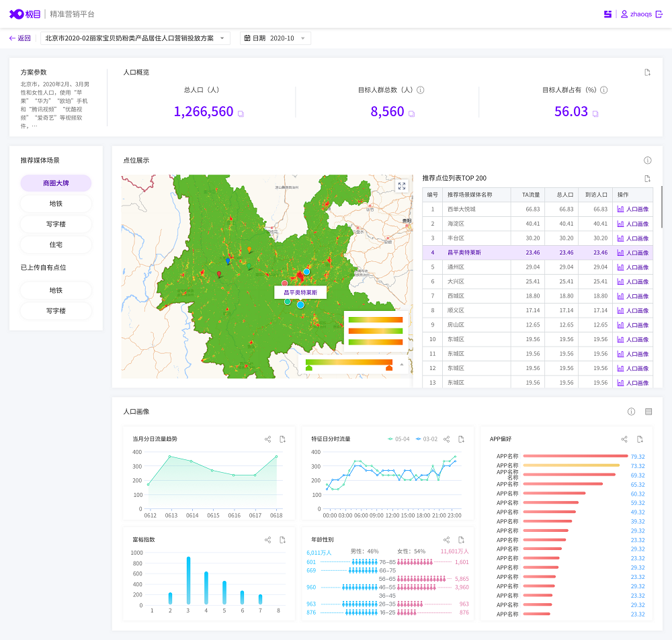Share the 当月分日流量趋势 chart
This screenshot has height=640, width=672.
pyautogui.click(x=267, y=439)
